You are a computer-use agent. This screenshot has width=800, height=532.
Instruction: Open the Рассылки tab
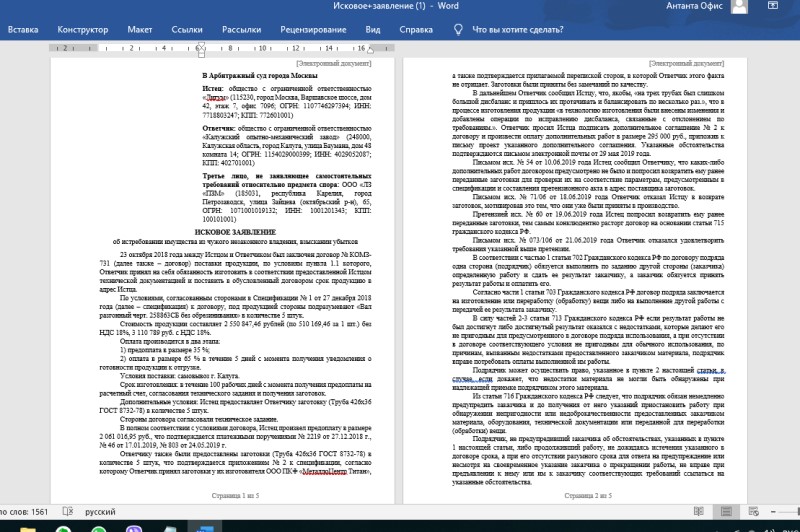pyautogui.click(x=242, y=30)
